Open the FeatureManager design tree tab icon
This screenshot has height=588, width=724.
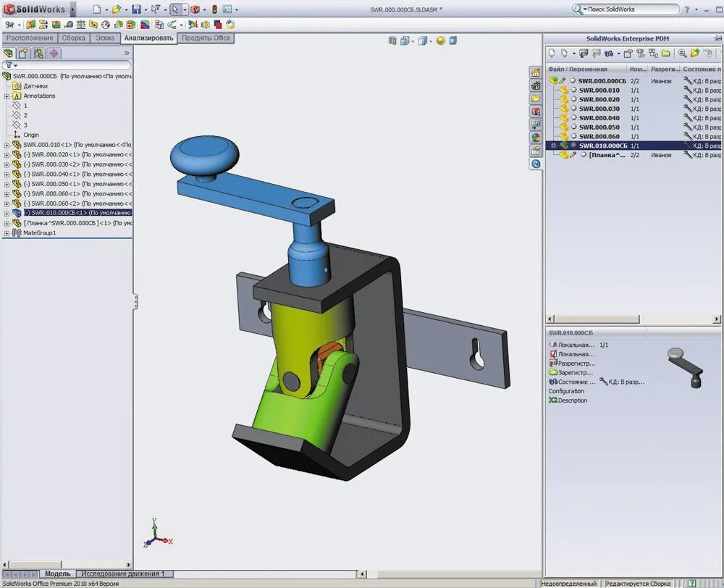click(8, 53)
